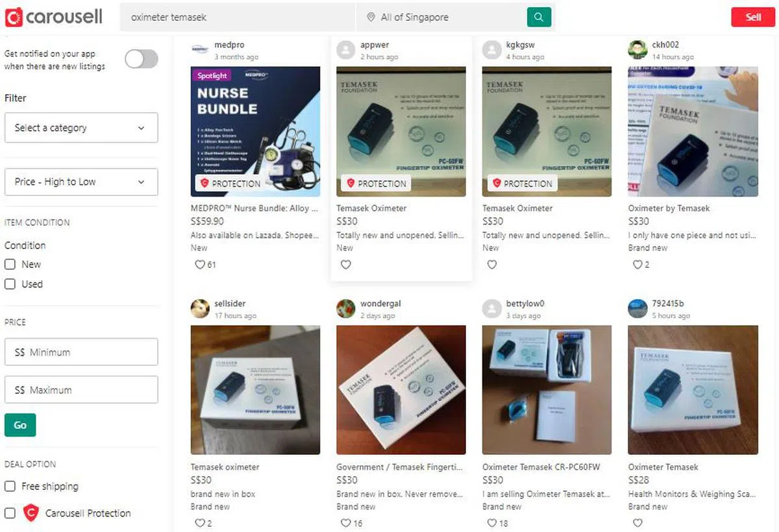Click wondergal's profile avatar
The image size is (779, 532).
point(346,309)
